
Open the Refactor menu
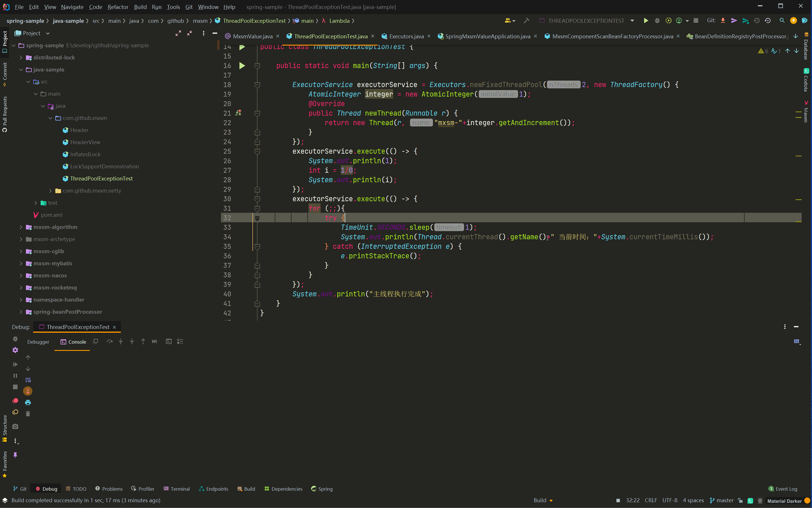point(118,7)
